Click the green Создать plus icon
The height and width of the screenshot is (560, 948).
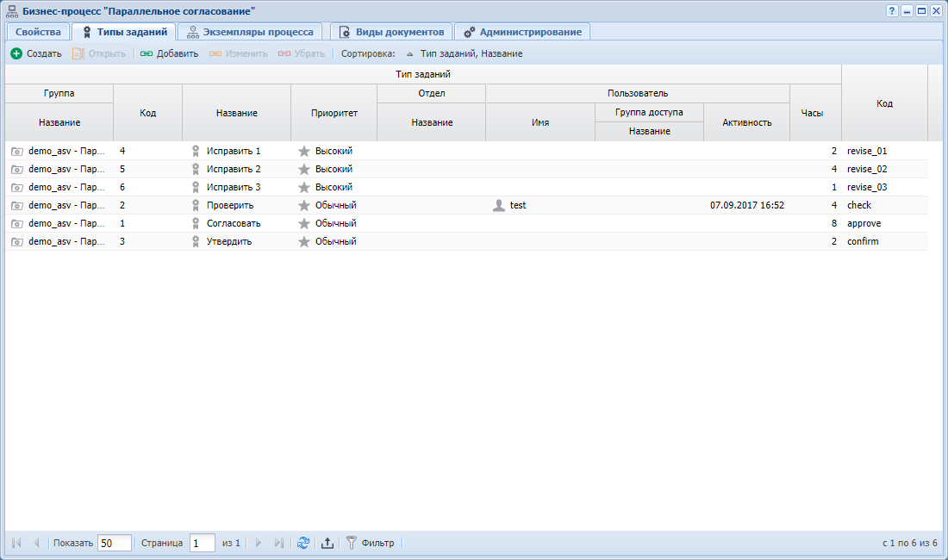tap(16, 53)
